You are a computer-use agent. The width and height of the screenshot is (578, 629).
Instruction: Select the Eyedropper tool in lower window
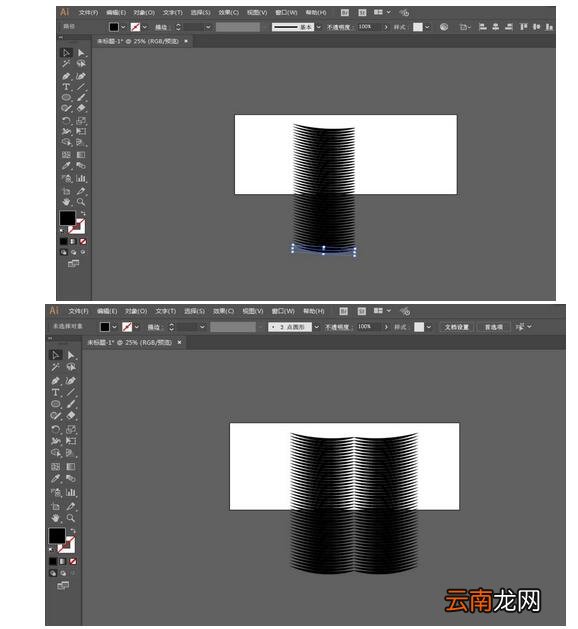(x=55, y=479)
